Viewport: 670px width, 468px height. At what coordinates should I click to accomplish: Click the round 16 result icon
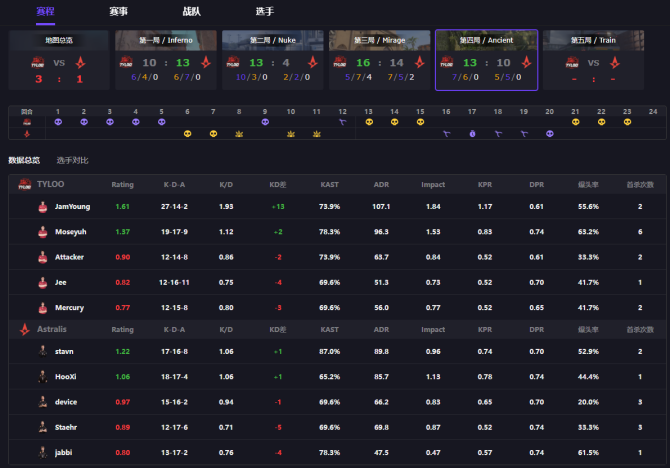tap(446, 133)
